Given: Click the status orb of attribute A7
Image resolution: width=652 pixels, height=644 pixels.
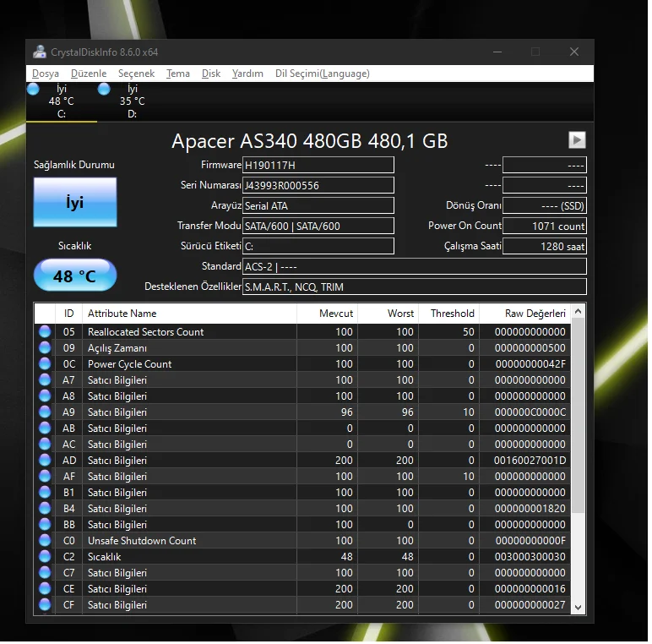Looking at the screenshot, I should 45,379.
